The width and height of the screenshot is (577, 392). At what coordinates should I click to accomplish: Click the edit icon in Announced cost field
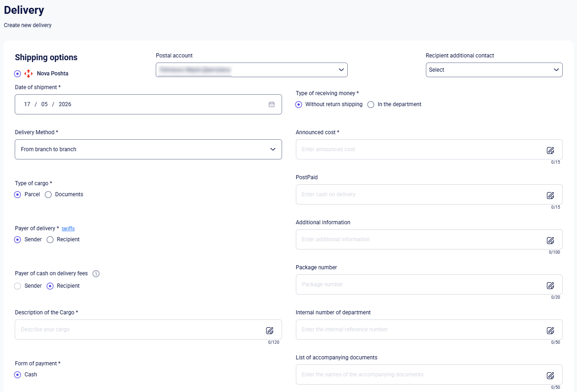pos(550,150)
